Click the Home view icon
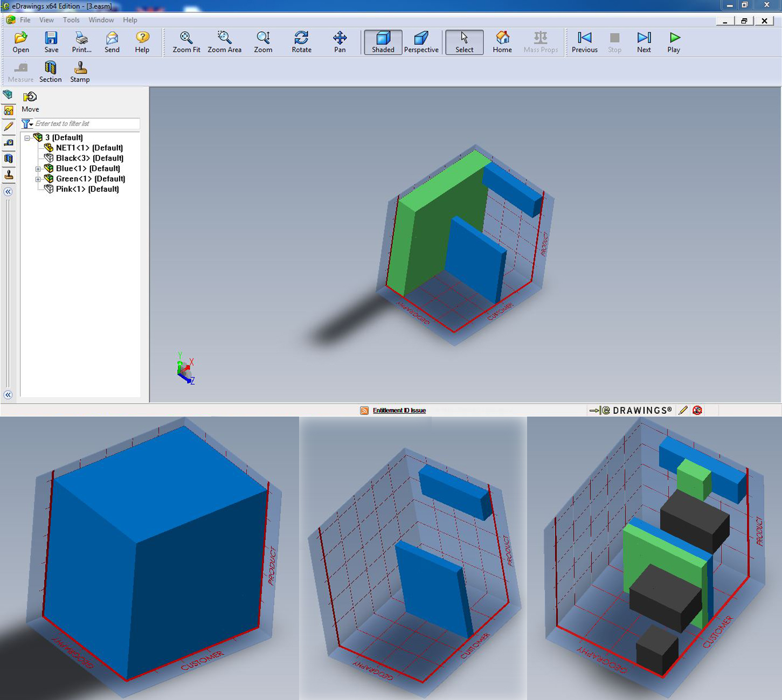 (x=502, y=42)
